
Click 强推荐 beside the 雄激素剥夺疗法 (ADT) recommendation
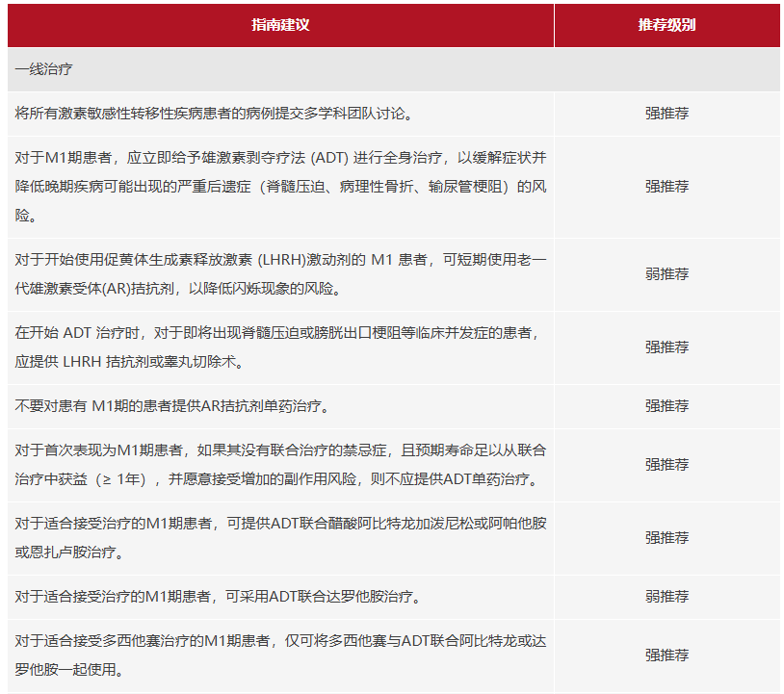coord(666,187)
